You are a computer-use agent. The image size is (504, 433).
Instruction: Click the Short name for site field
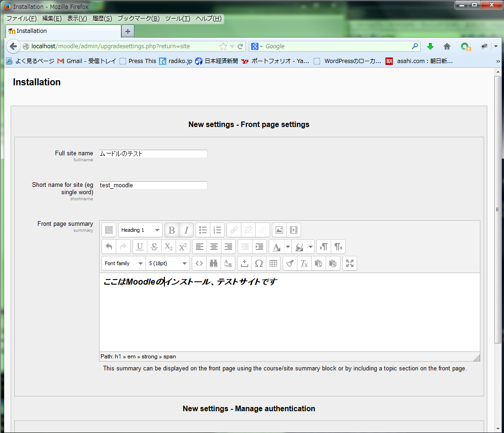pyautogui.click(x=153, y=185)
